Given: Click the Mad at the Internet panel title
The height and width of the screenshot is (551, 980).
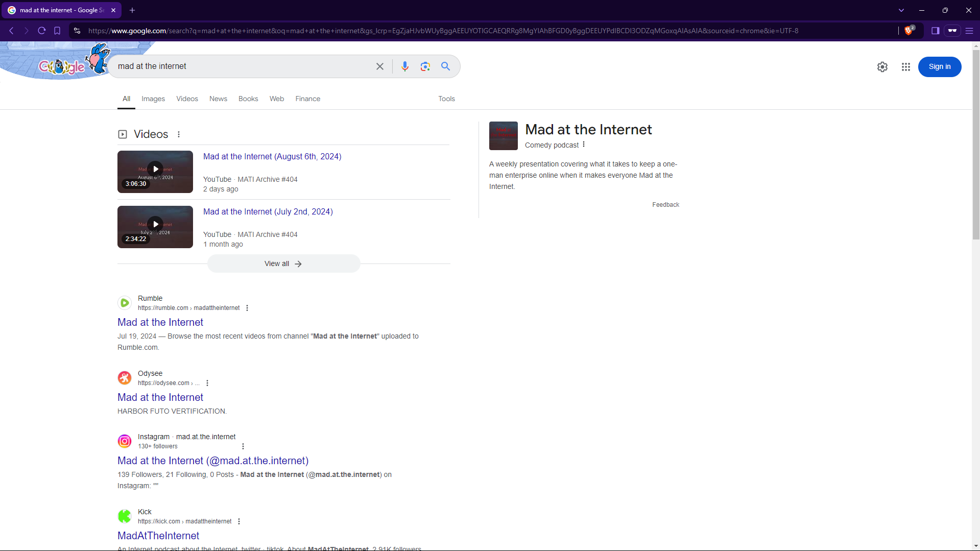Looking at the screenshot, I should click(588, 130).
